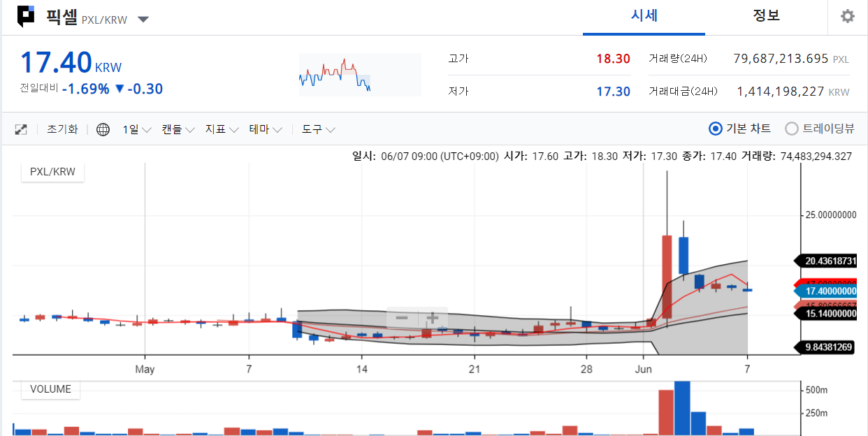Open the 도구 tools dropdown
Viewport: 868px width, 436px height.
319,129
